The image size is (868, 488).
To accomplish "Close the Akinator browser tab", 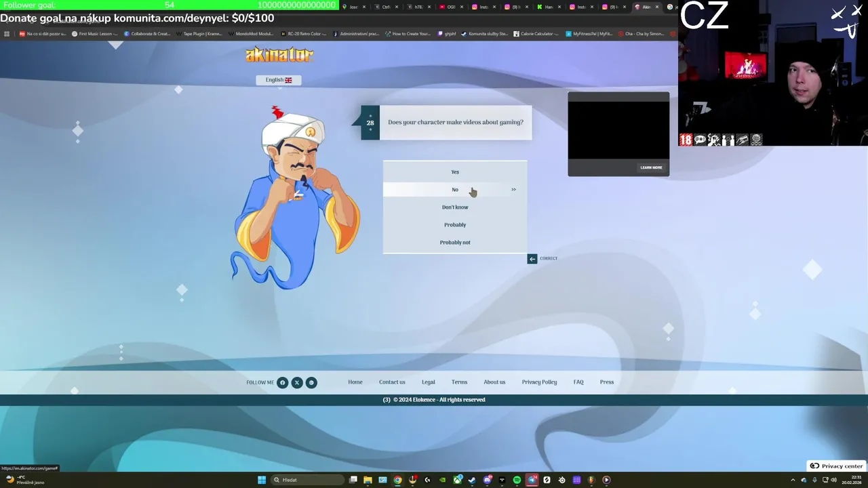I will pyautogui.click(x=657, y=7).
